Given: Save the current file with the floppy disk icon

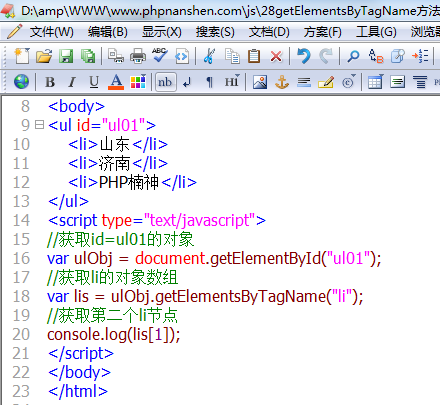Looking at the screenshot, I should click(x=66, y=56).
